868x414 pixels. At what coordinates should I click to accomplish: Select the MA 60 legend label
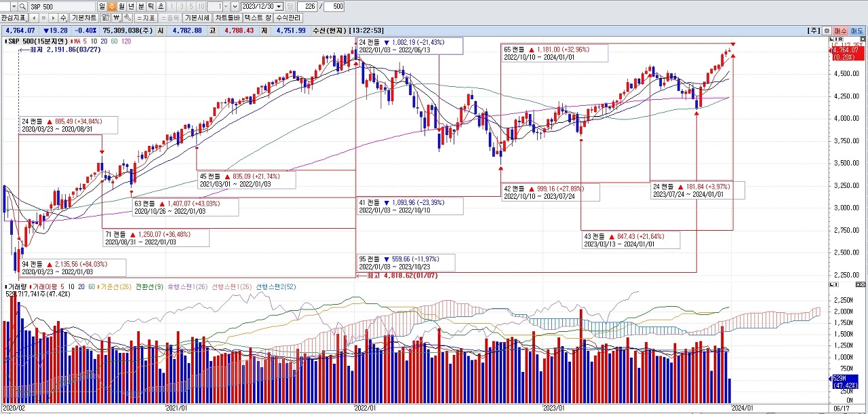pos(114,41)
